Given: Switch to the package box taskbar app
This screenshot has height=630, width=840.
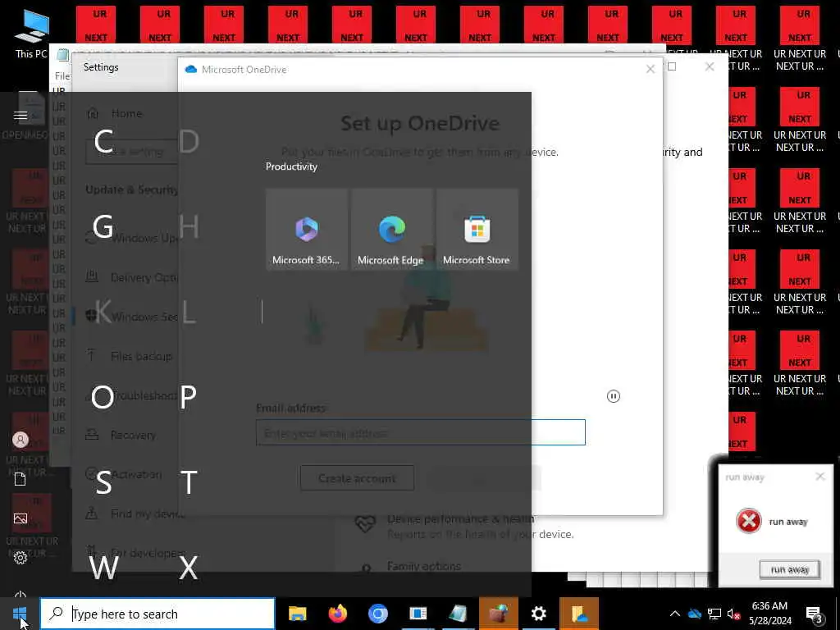Looking at the screenshot, I should [498, 614].
